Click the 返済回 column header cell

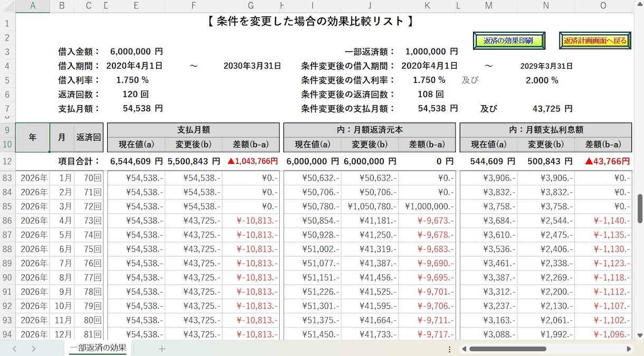point(89,137)
